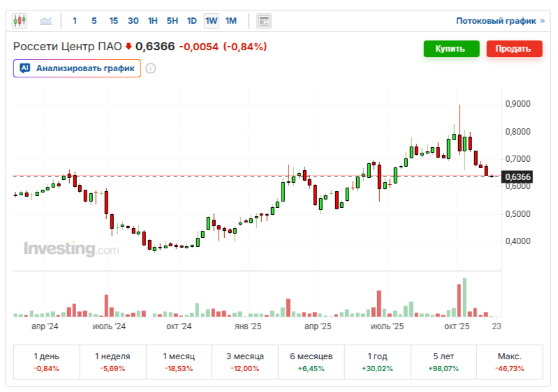The height and width of the screenshot is (392, 558).
Task: Click the июль '24 date label
Action: [x=109, y=326]
